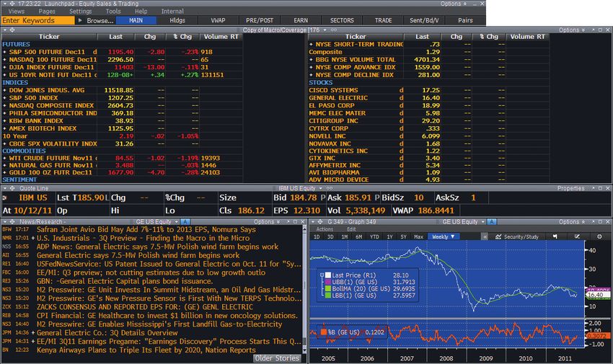Switch to the Hldgs page tab
This screenshot has width=613, height=364.
(x=177, y=20)
